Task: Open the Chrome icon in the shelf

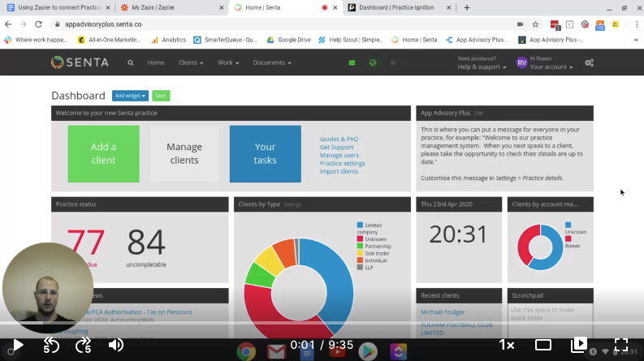Action: [x=246, y=351]
